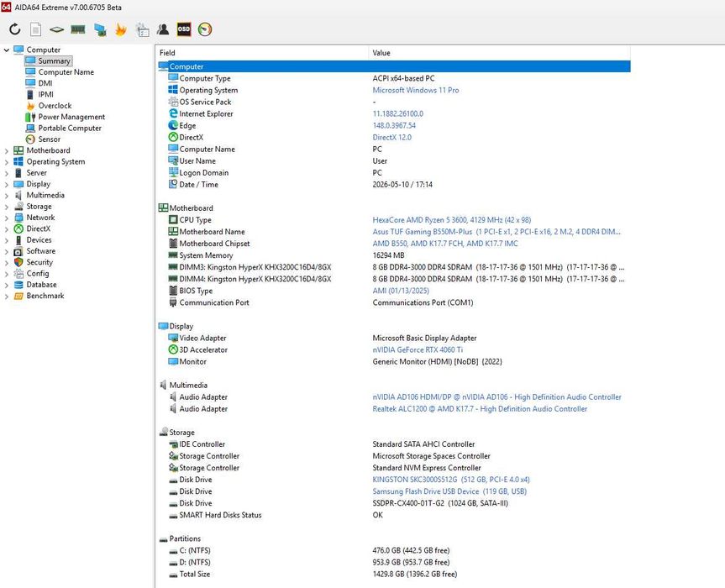Select the D: (NTFS) partition row
725x588 pixels.
coord(394,562)
